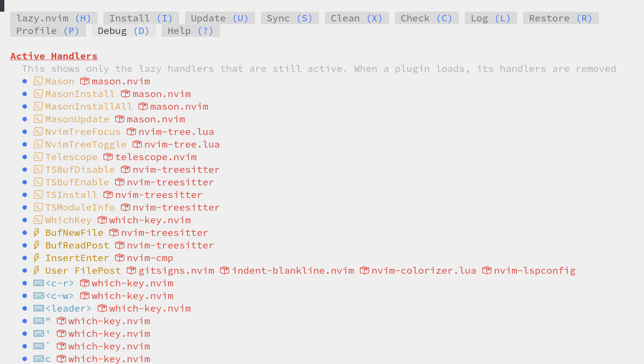Select the indent-blankline.nvim plugin name
Screen dimensions: 644x364
pyautogui.click(x=293, y=270)
